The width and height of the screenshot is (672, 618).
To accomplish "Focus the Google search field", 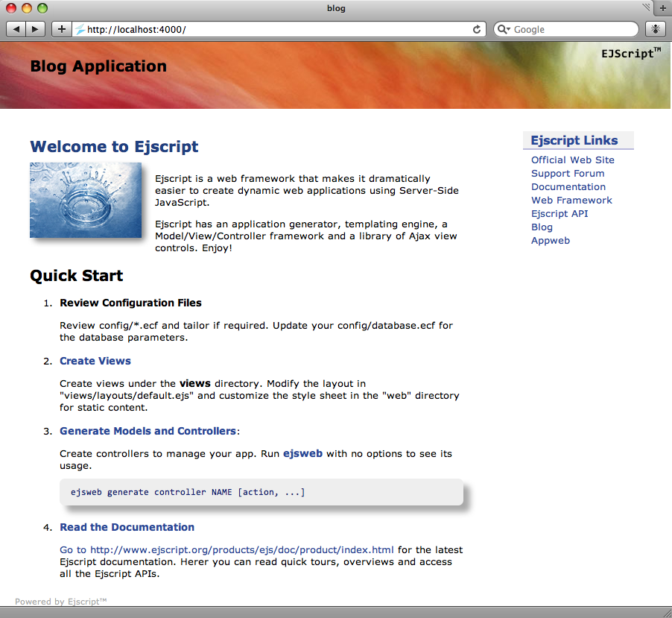I will 565,29.
